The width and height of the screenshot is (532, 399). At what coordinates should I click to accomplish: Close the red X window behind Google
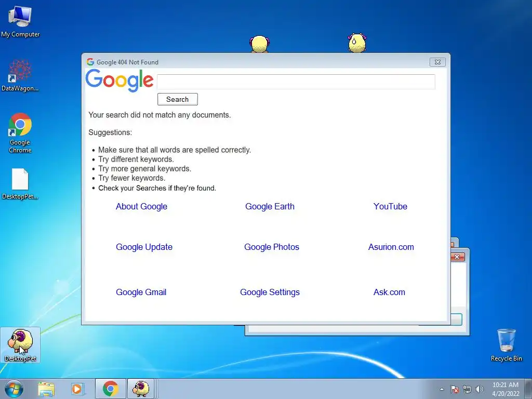pyautogui.click(x=457, y=257)
